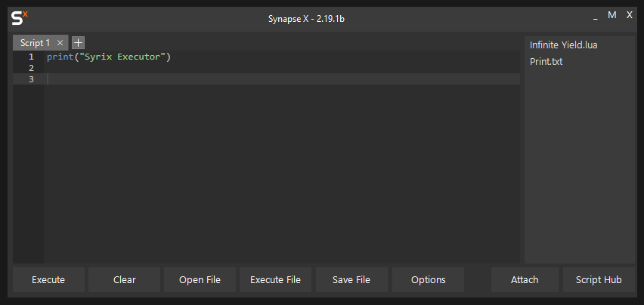Place cursor on empty line 3
This screenshot has height=305, width=644.
coord(227,79)
